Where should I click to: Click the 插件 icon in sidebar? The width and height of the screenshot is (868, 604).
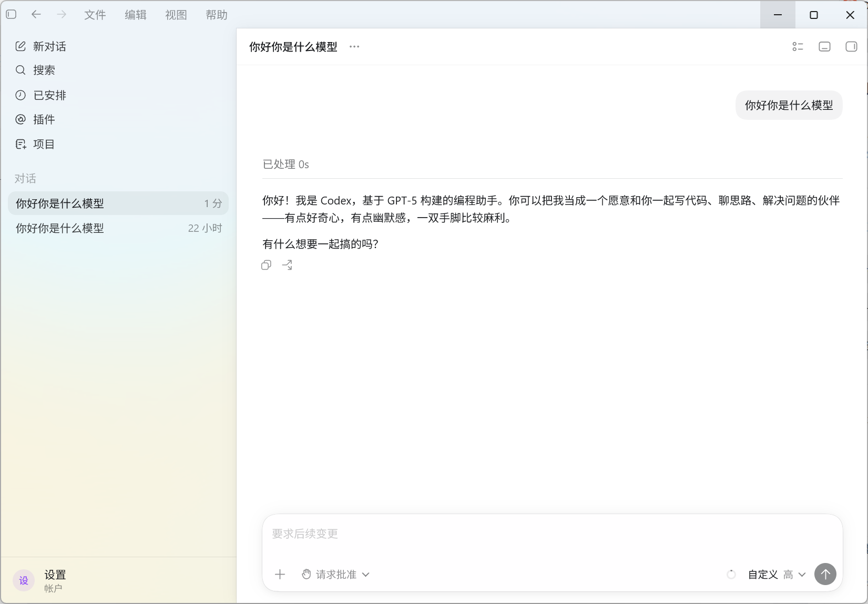21,119
